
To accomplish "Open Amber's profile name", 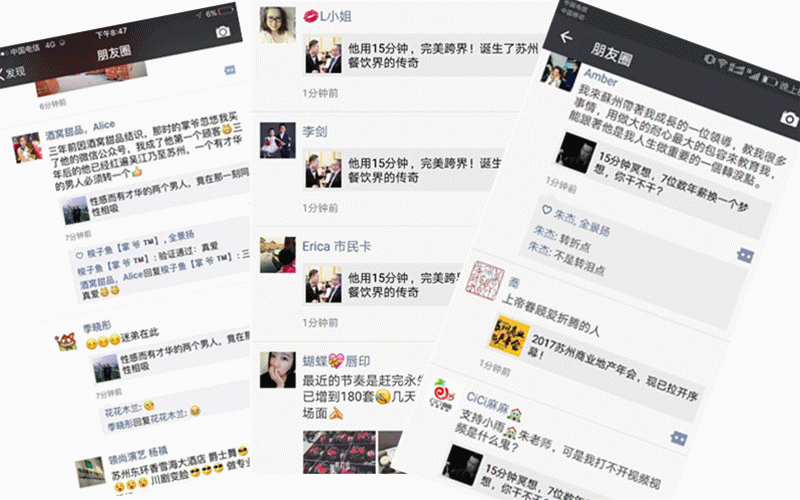I will click(x=601, y=78).
